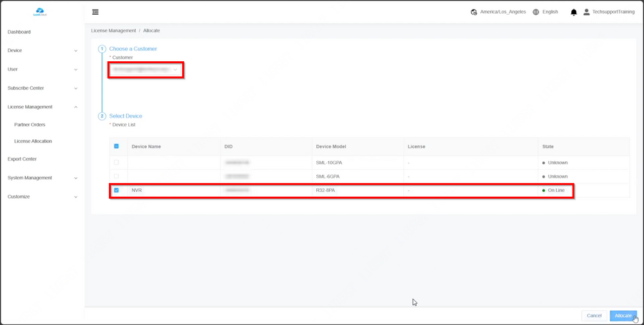The image size is (644, 325).
Task: Uncheck the NVR device checkbox
Action: 117,190
